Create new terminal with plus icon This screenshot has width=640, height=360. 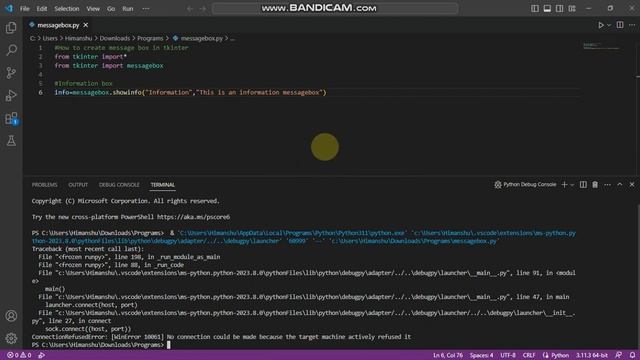point(564,184)
